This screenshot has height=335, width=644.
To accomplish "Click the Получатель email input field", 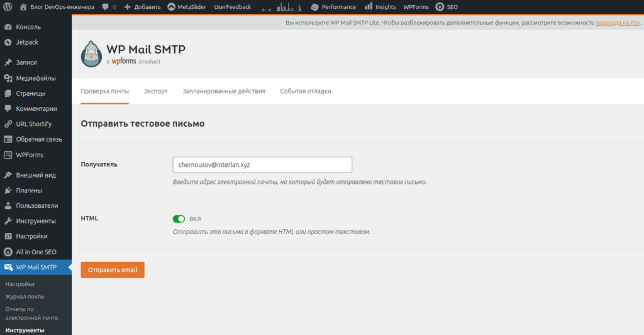I will [x=262, y=164].
